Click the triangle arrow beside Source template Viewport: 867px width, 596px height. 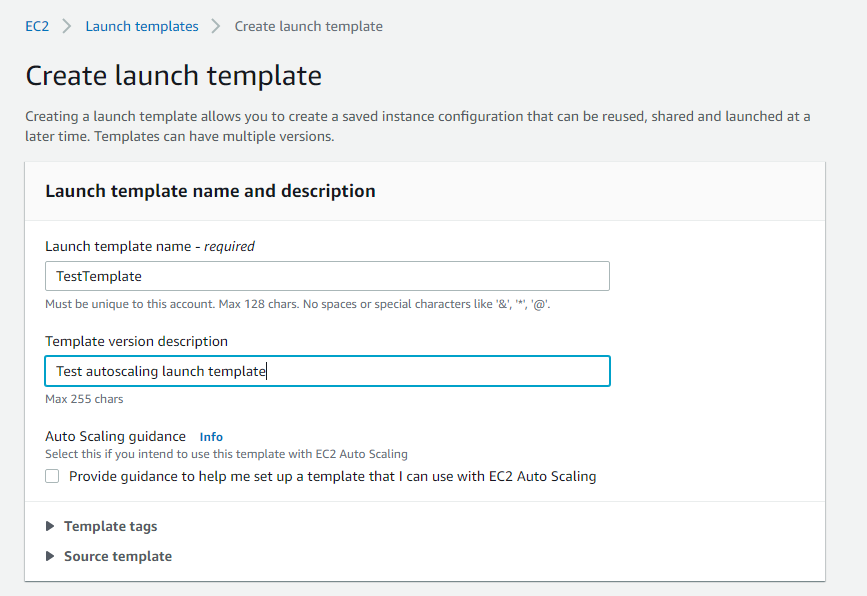pyautogui.click(x=51, y=557)
